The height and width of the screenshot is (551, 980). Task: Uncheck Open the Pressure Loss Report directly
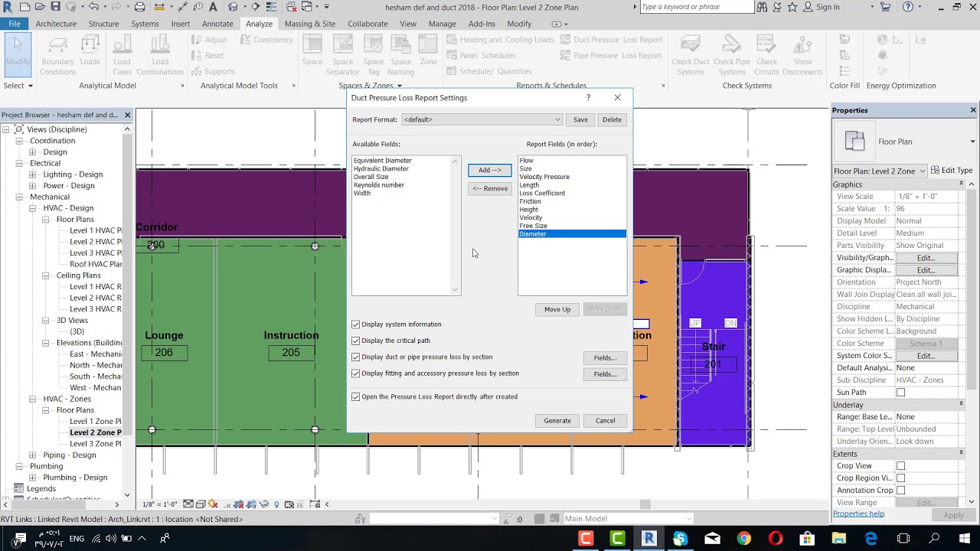(356, 397)
